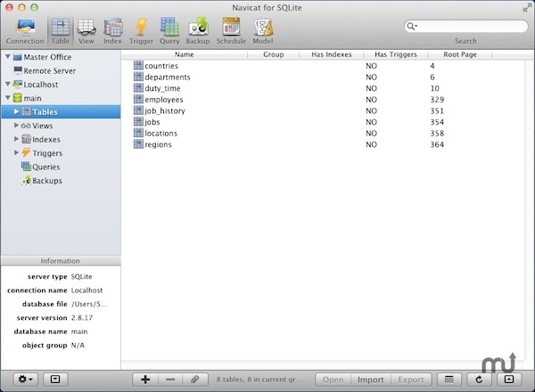
Task: Sort by Has Triggers column header
Action: pyautogui.click(x=396, y=54)
